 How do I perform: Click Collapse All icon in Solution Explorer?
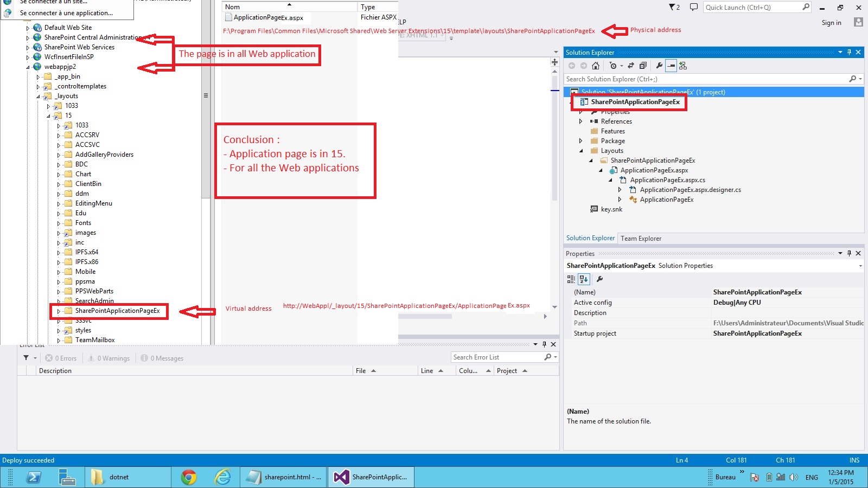[x=643, y=66]
